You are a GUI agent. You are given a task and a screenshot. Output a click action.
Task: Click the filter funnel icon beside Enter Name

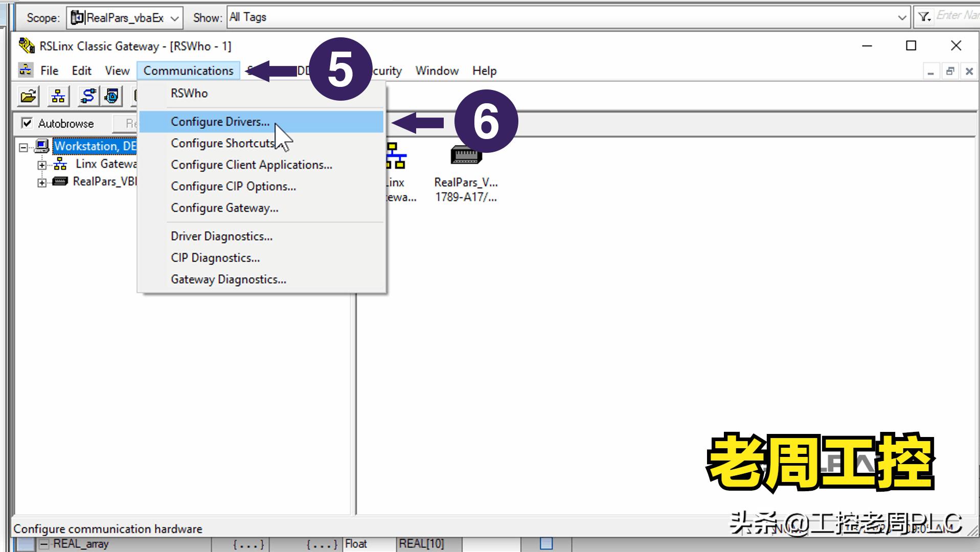point(924,17)
